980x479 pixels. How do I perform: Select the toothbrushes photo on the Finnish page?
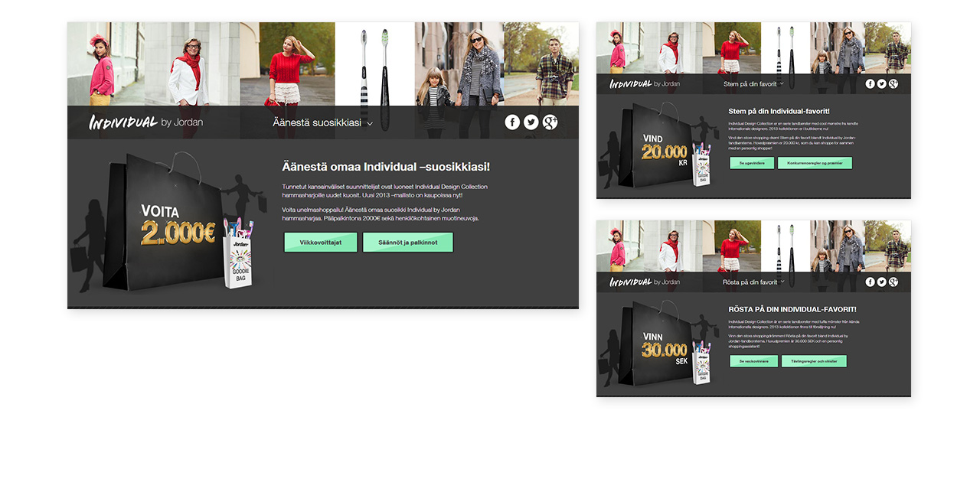coord(375,64)
